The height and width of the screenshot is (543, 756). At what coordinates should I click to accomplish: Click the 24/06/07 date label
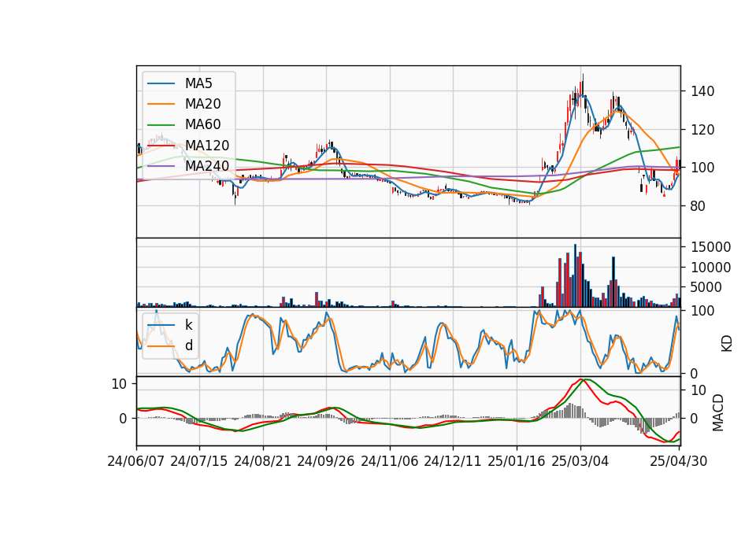(136, 461)
